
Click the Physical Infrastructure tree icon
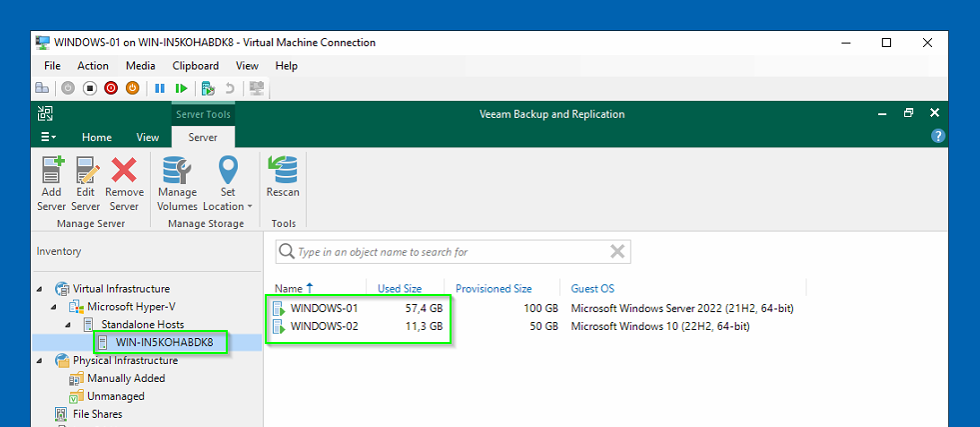tap(63, 361)
